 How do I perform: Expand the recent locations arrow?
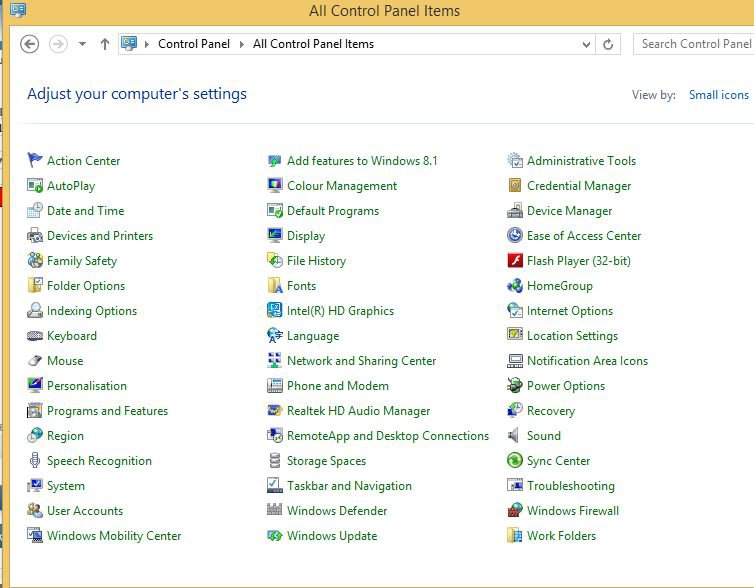[82, 44]
